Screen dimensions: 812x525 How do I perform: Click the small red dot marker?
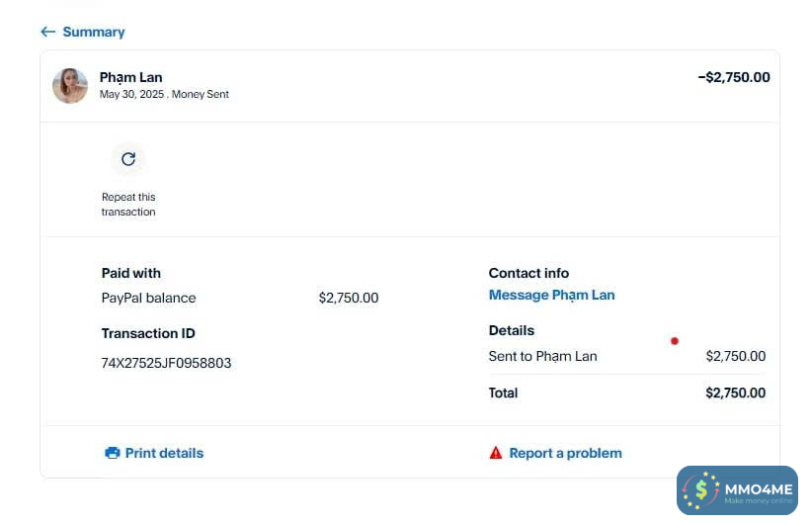[675, 341]
